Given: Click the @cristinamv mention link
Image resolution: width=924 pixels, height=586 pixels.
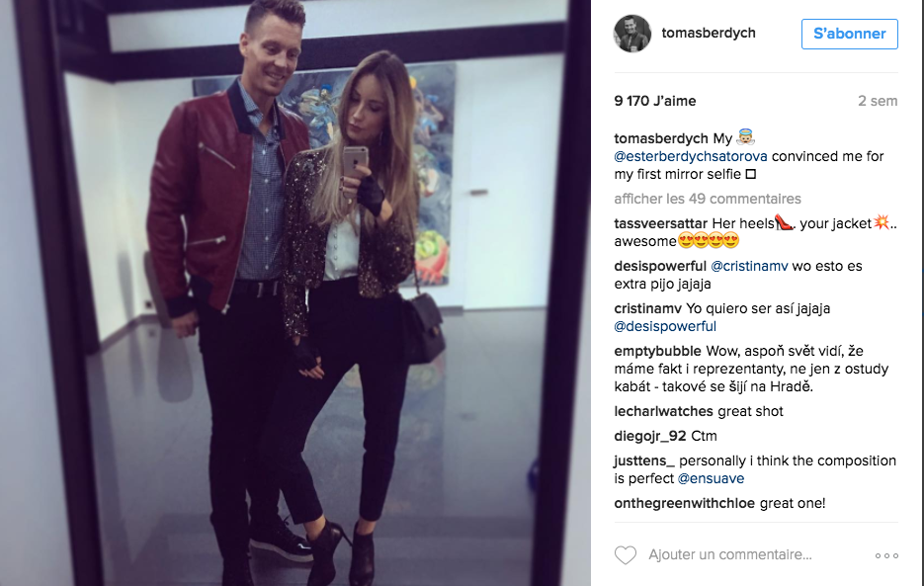Looking at the screenshot, I should tap(749, 266).
